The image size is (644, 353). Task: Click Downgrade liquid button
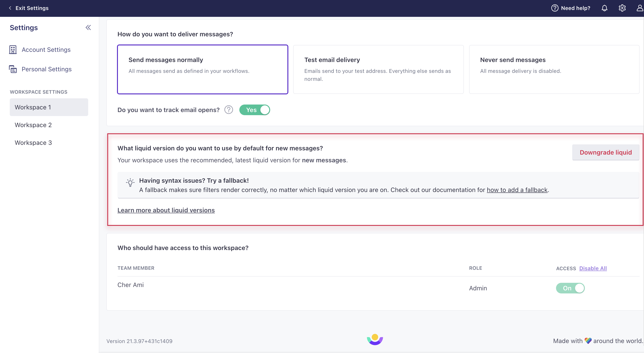[606, 152]
